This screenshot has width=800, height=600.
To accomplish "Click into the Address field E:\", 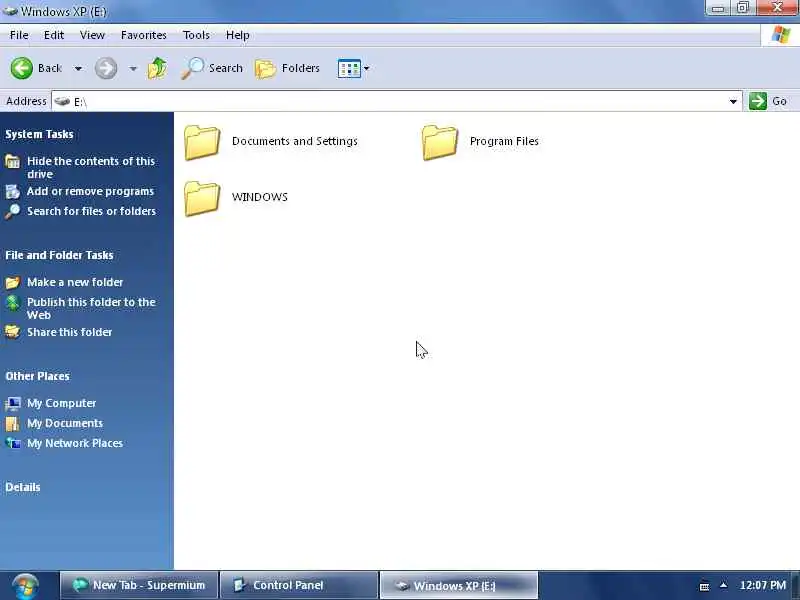I will click(390, 102).
